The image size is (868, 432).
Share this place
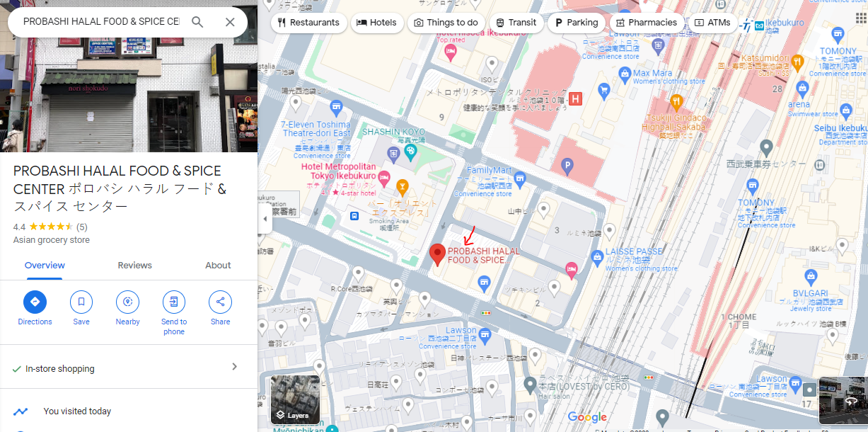[x=220, y=302]
